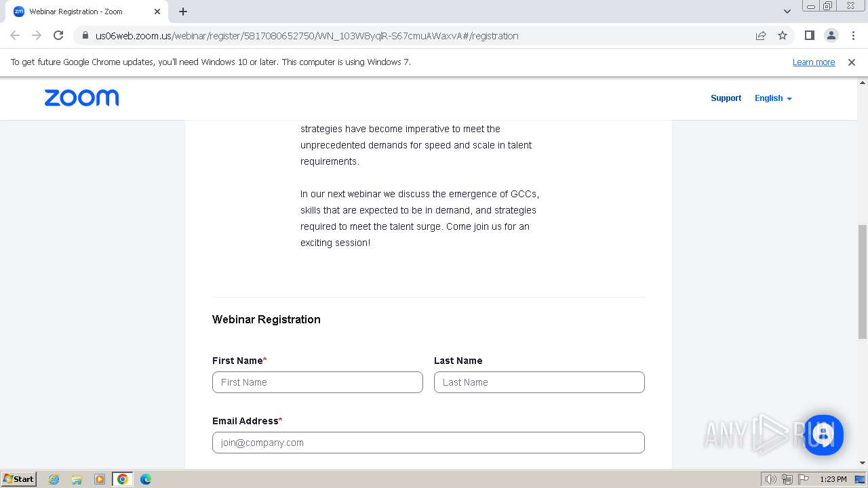Focus the Email Address input field
The width and height of the screenshot is (868, 488).
[429, 443]
